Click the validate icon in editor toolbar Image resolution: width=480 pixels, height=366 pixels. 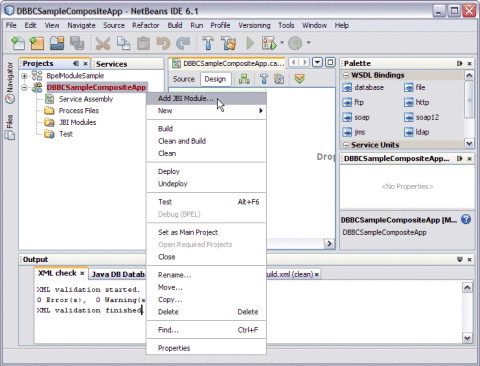point(279,79)
